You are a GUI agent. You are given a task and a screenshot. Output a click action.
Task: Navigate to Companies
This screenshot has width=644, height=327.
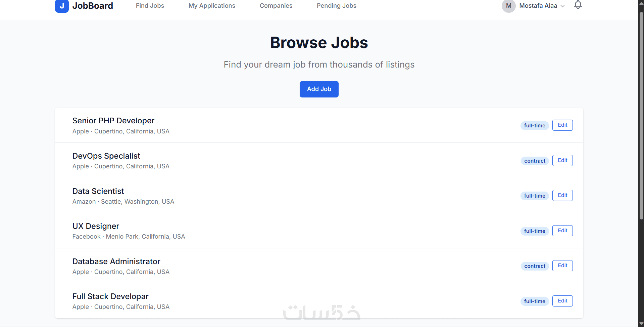276,6
